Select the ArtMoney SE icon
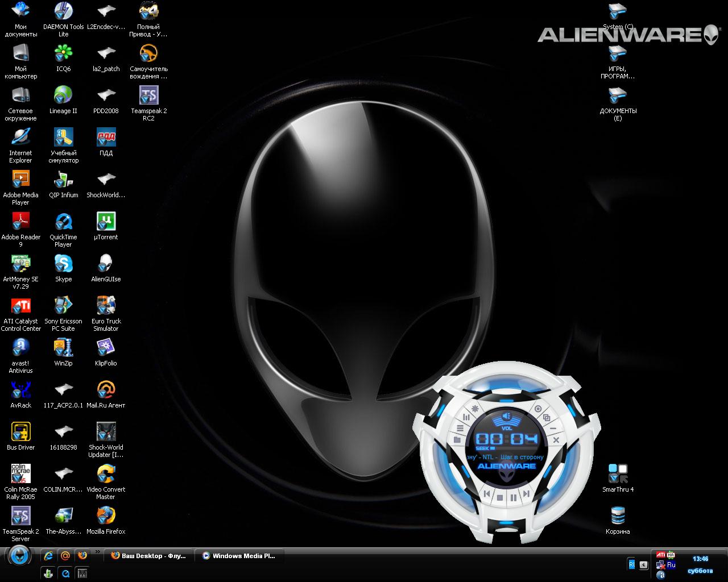The width and height of the screenshot is (728, 582). pyautogui.click(x=21, y=272)
